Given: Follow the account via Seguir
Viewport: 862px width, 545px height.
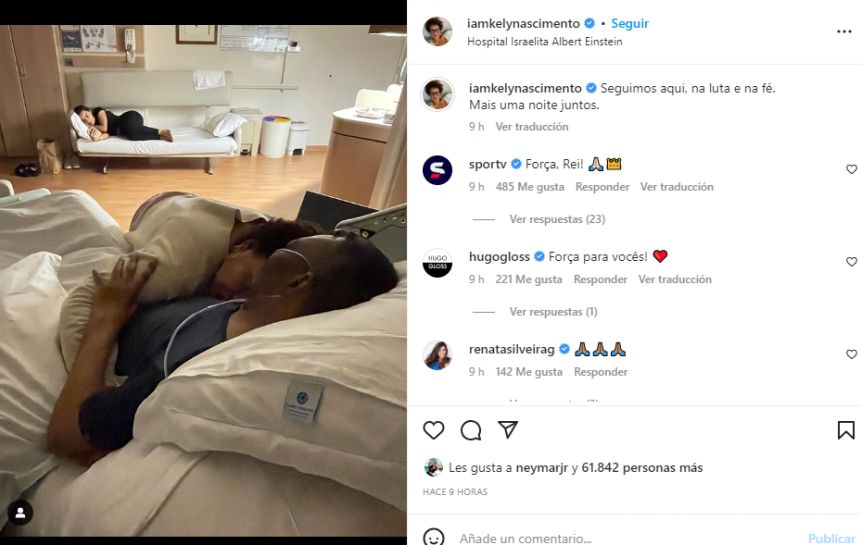Looking at the screenshot, I should (x=630, y=24).
